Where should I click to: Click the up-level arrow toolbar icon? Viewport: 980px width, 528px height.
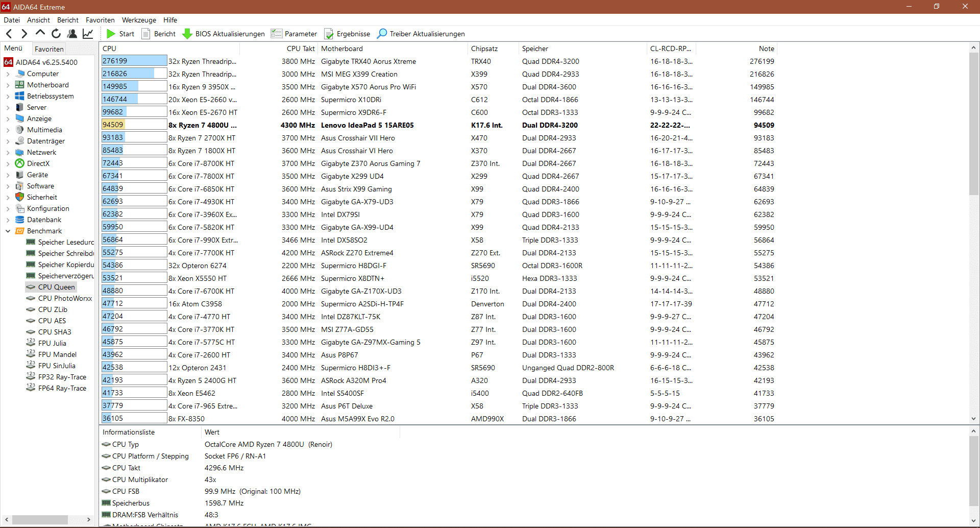click(40, 34)
